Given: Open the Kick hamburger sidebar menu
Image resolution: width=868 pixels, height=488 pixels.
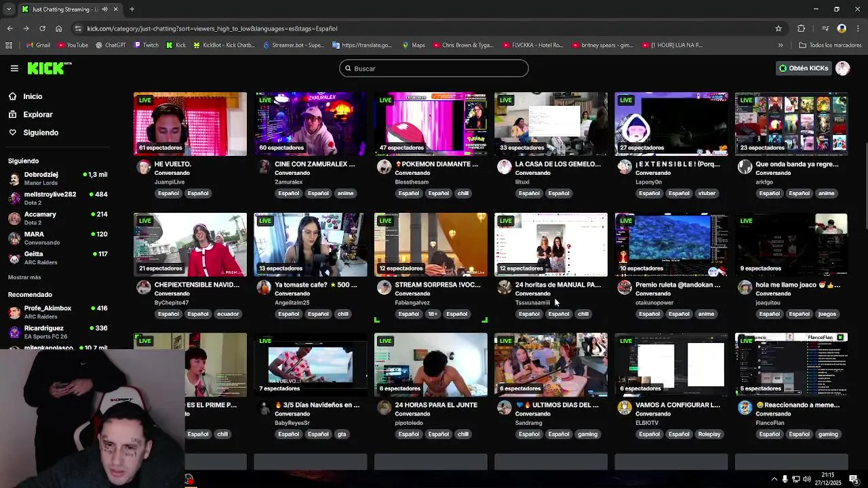Looking at the screenshot, I should [x=14, y=68].
